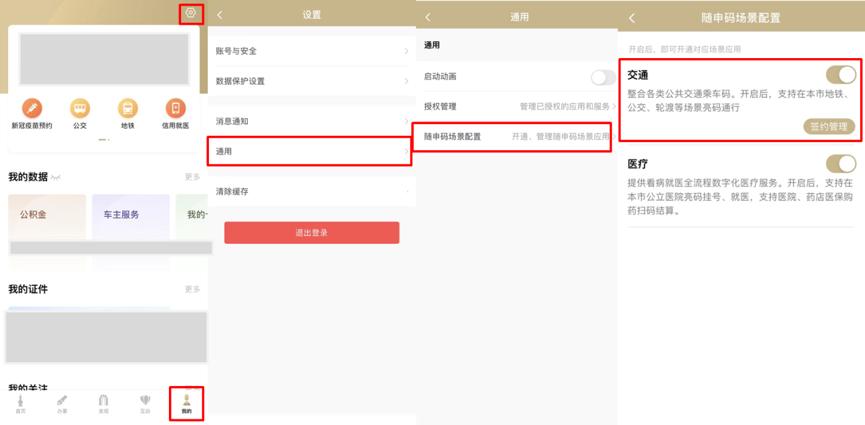The width and height of the screenshot is (865, 425).
Task: Expand chevron next to 消息通知
Action: point(407,121)
